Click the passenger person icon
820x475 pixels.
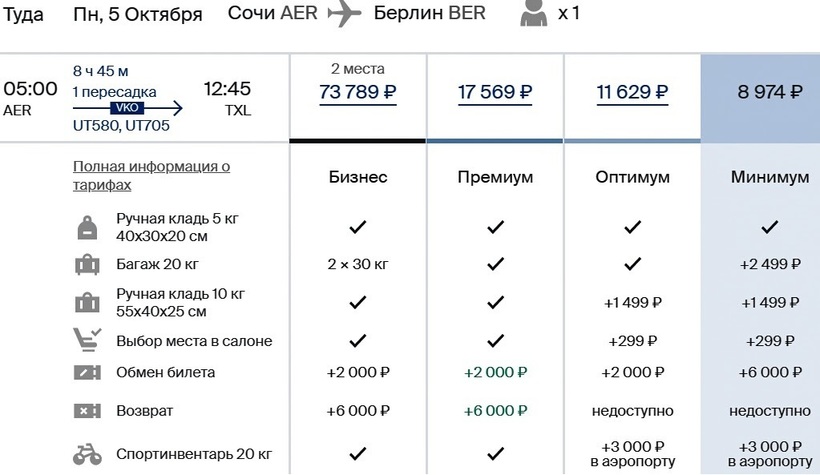534,13
